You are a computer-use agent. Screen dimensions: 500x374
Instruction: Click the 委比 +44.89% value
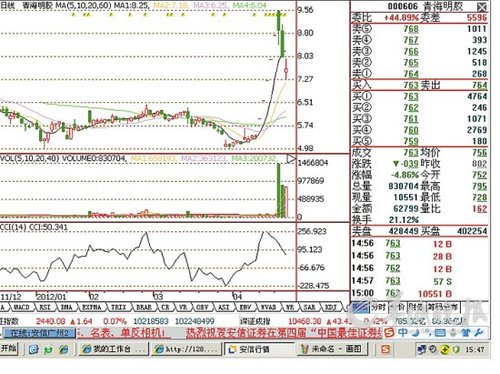(401, 18)
